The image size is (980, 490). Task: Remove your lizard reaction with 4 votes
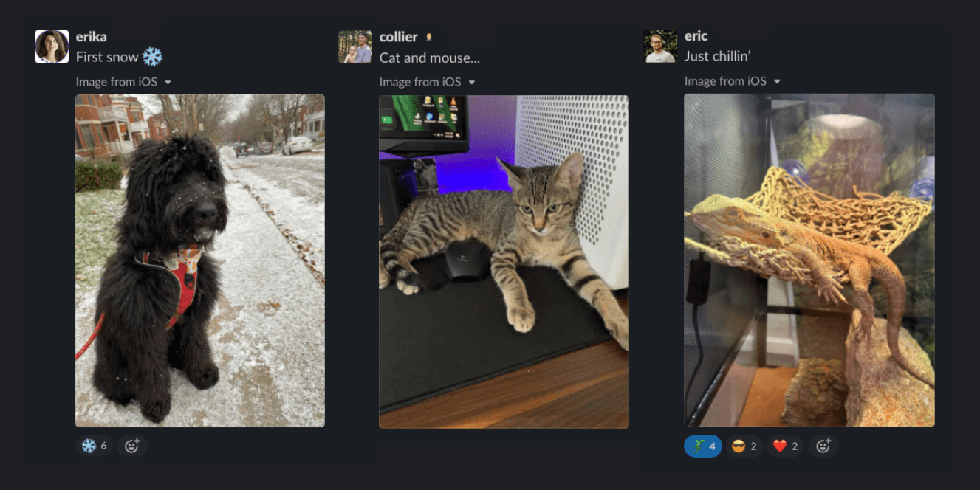tap(703, 446)
